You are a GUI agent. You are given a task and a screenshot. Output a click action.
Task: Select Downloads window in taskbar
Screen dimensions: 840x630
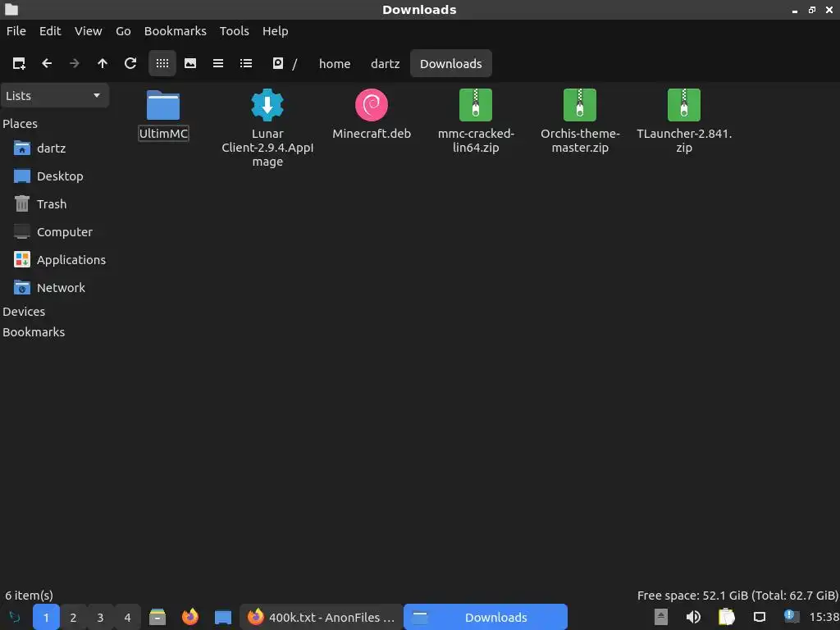tap(486, 618)
